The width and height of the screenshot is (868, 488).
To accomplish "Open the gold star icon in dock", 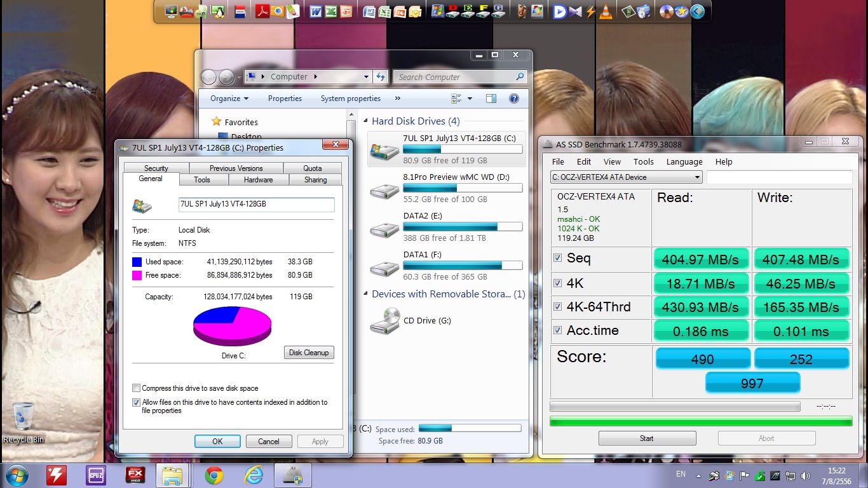I will tap(682, 11).
